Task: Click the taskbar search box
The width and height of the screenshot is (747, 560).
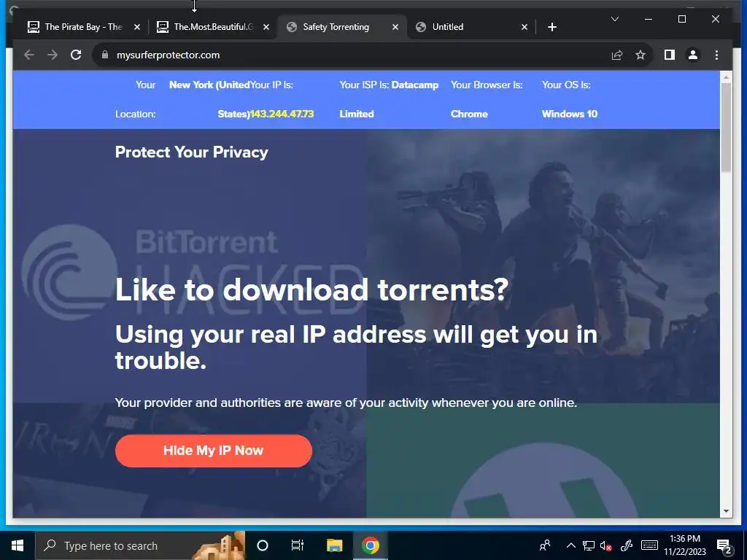Action: click(140, 545)
